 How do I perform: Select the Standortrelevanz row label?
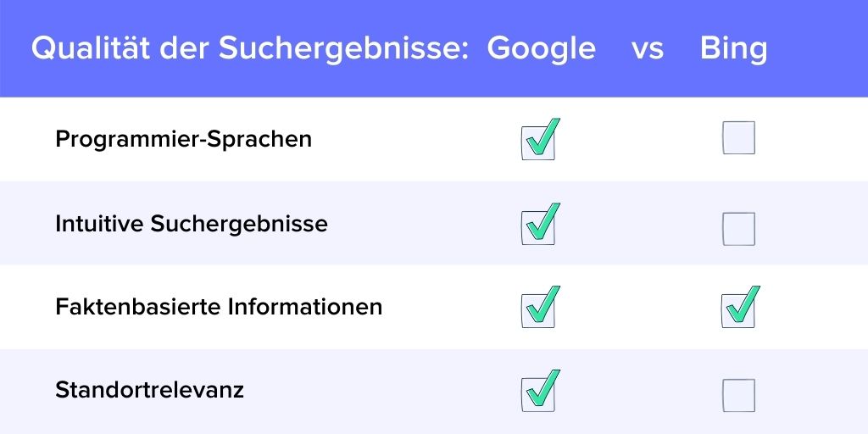point(149,390)
